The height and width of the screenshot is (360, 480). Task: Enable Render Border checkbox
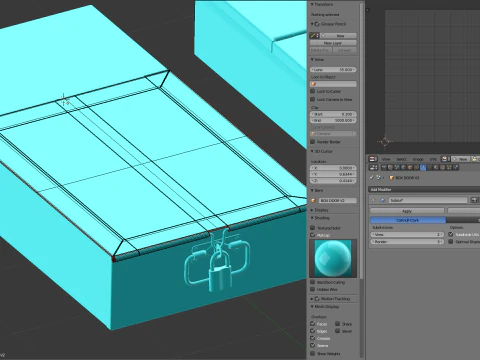(x=313, y=142)
